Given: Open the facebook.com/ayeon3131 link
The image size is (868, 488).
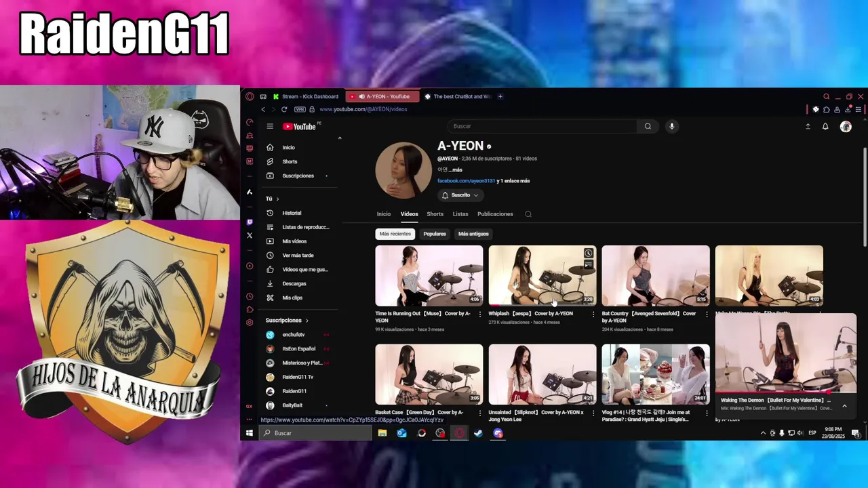Looking at the screenshot, I should [x=466, y=181].
